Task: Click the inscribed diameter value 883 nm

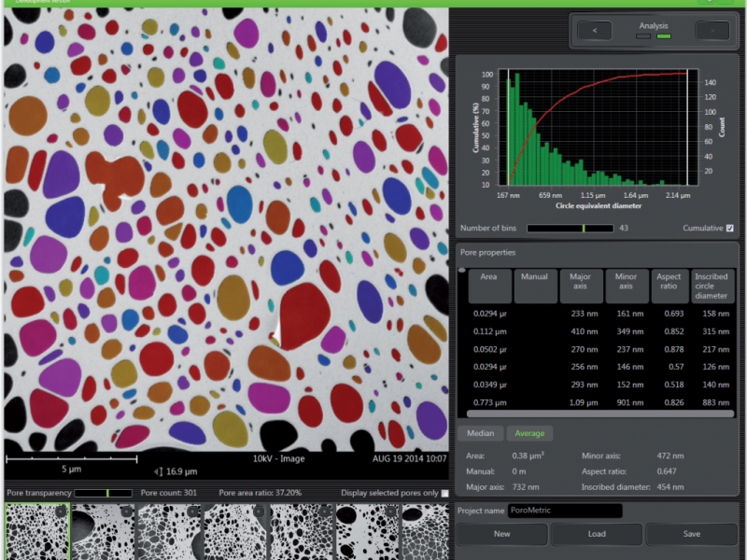Action: (x=715, y=402)
